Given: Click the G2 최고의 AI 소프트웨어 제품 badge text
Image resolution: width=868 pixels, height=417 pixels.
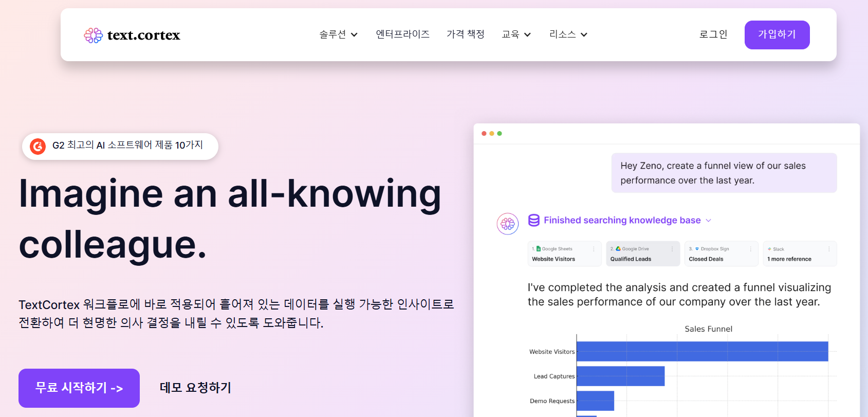Looking at the screenshot, I should (127, 146).
